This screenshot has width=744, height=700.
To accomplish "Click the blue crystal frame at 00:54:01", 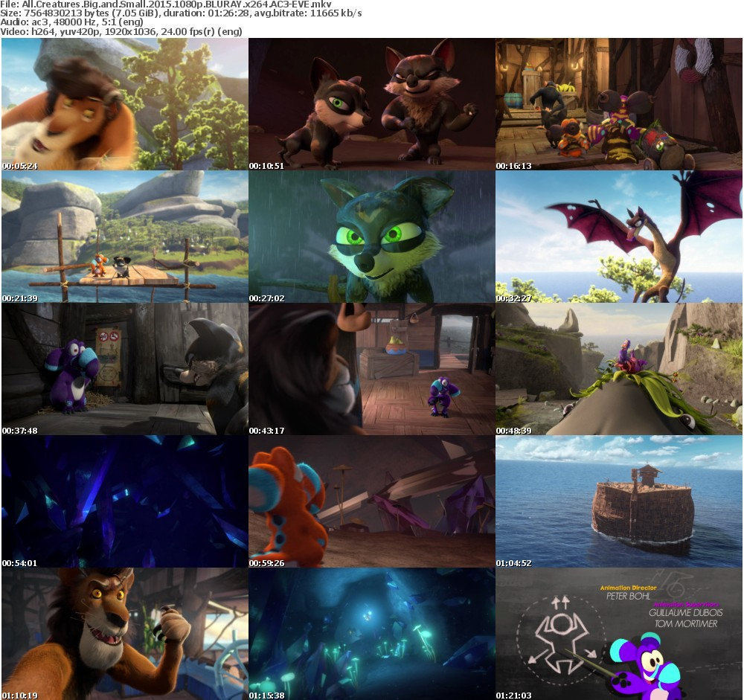I will pos(125,501).
